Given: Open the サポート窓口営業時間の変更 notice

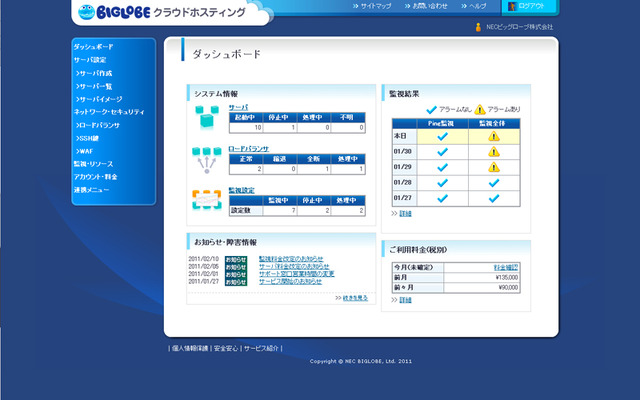Looking at the screenshot, I should click(x=296, y=274).
